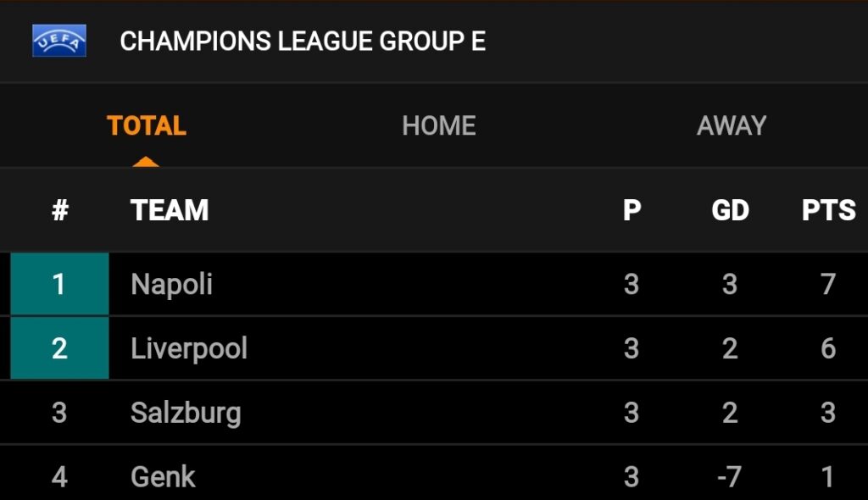This screenshot has height=500, width=868.
Task: Select Liverpool's 6 points value
Action: point(828,348)
